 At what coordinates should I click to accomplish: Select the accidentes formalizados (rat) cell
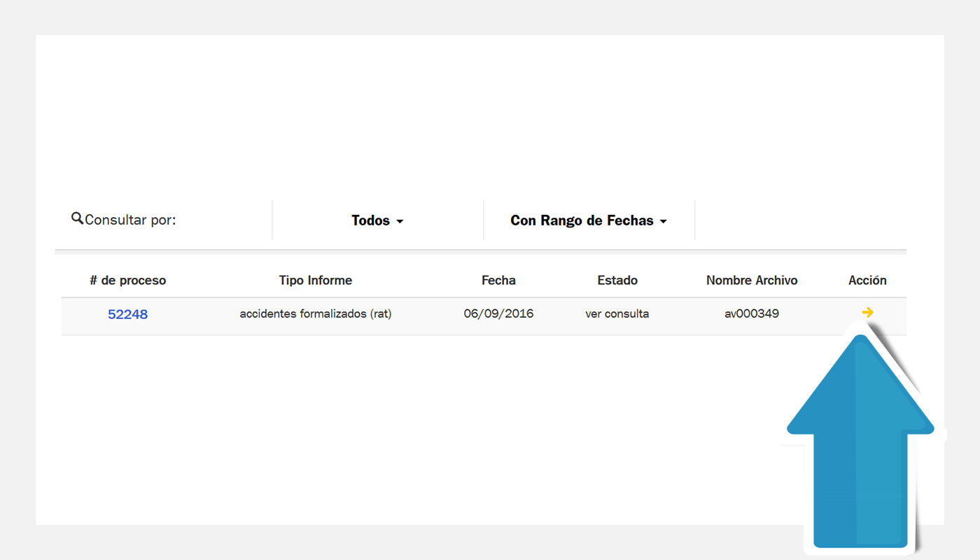point(316,314)
